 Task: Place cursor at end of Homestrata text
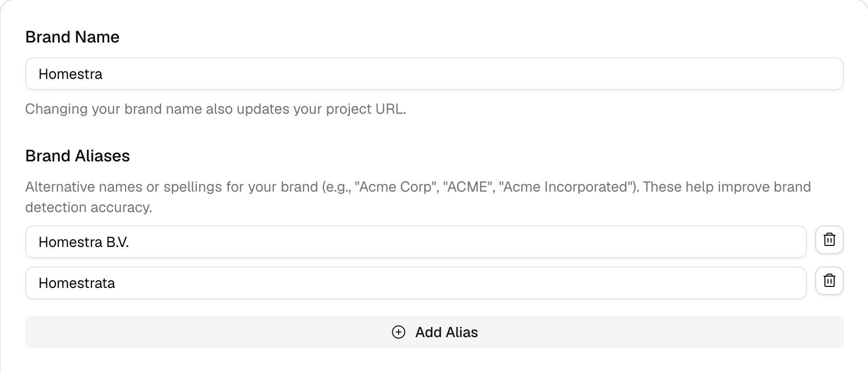coord(115,283)
